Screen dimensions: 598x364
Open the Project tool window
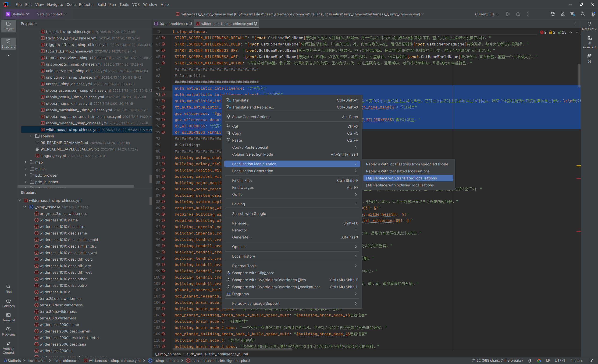[x=8, y=26]
